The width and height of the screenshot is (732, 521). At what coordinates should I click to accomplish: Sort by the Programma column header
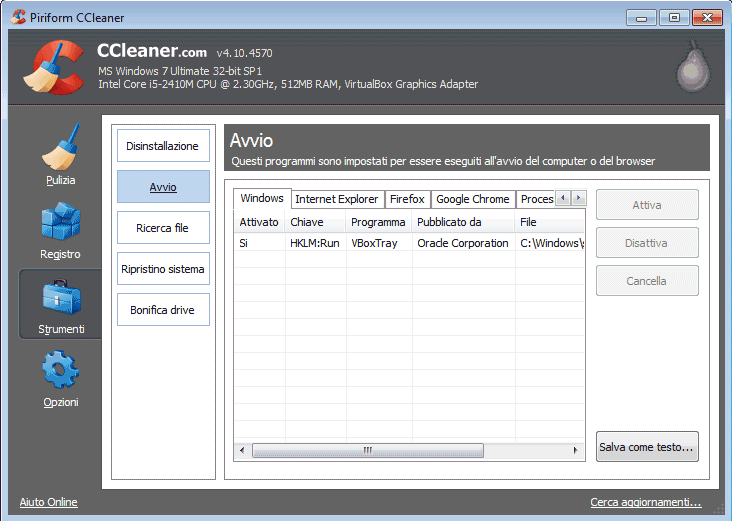pos(378,222)
